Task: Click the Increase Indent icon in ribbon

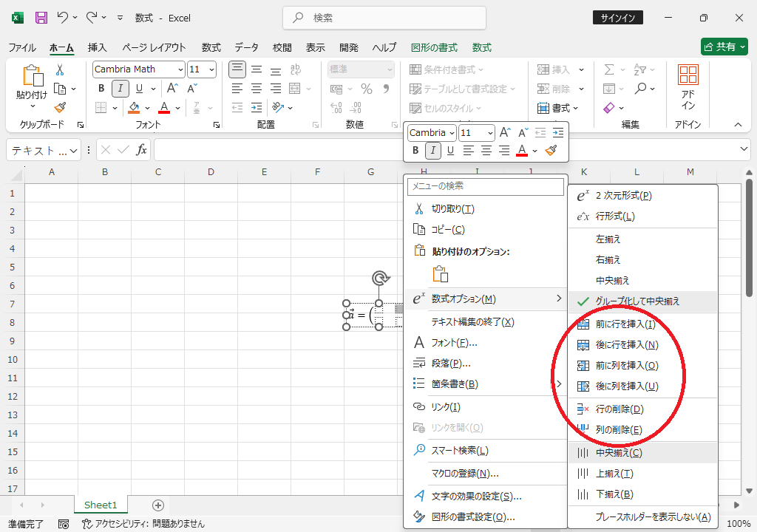Action: 257,107
